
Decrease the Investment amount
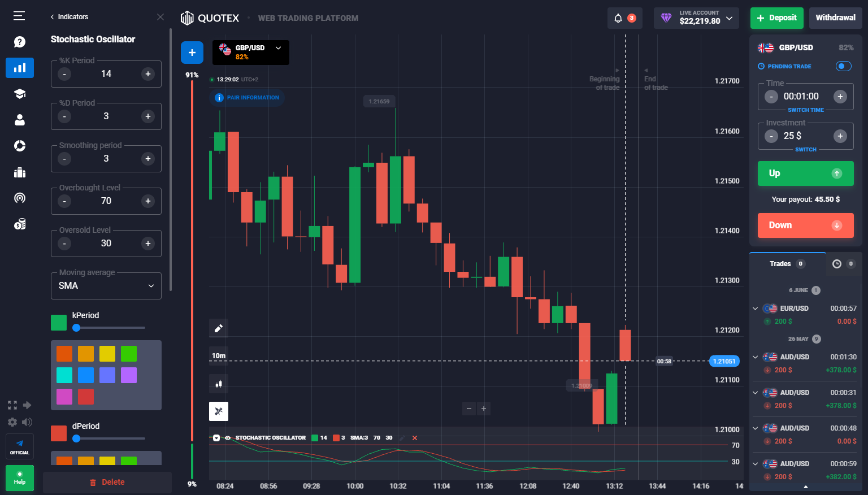[x=771, y=136]
